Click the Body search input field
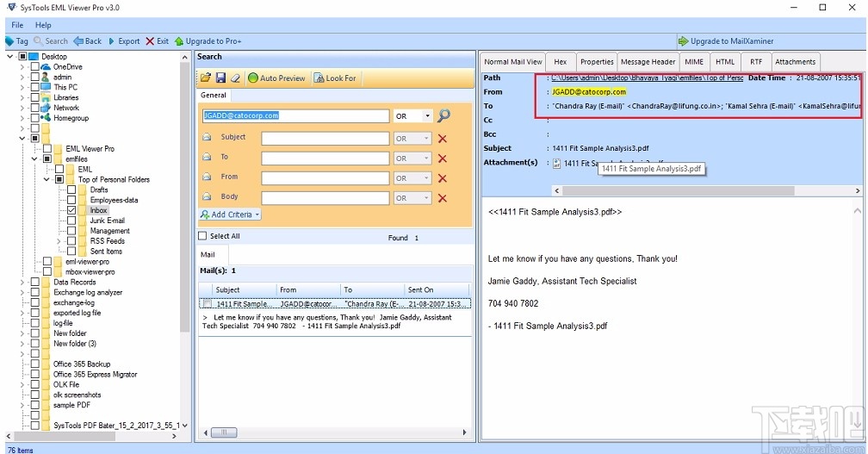Screen dimensions: 868x454 coord(325,198)
